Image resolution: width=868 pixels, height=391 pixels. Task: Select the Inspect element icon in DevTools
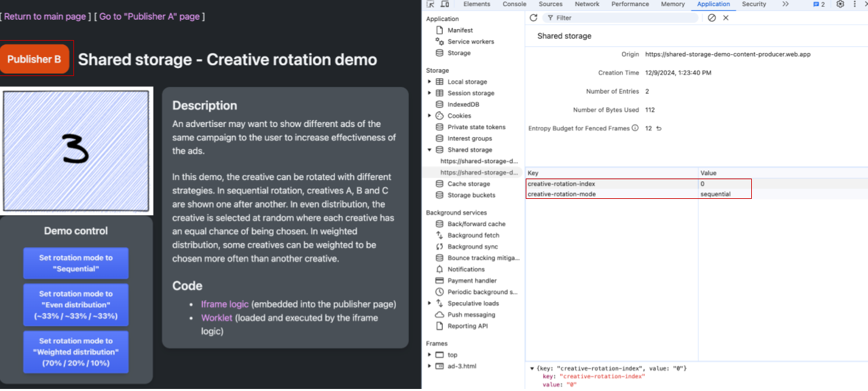(x=429, y=4)
